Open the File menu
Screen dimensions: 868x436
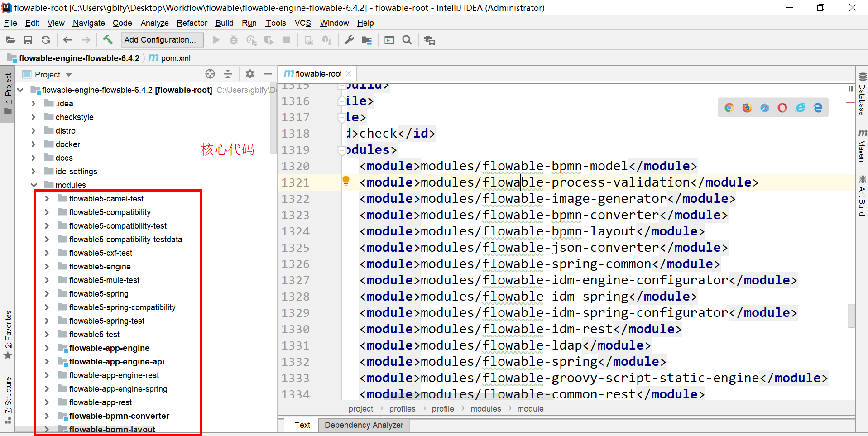click(x=10, y=23)
